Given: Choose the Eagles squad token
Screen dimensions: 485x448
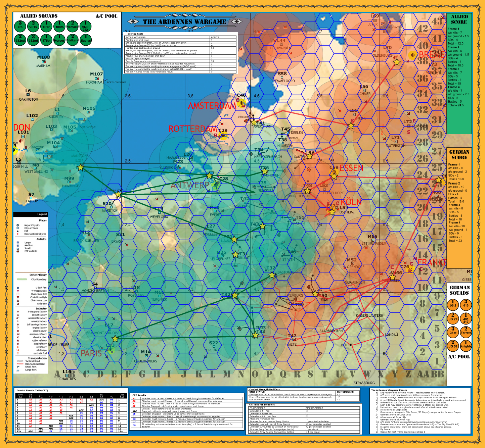Looking at the screenshot, I should click(x=85, y=40).
